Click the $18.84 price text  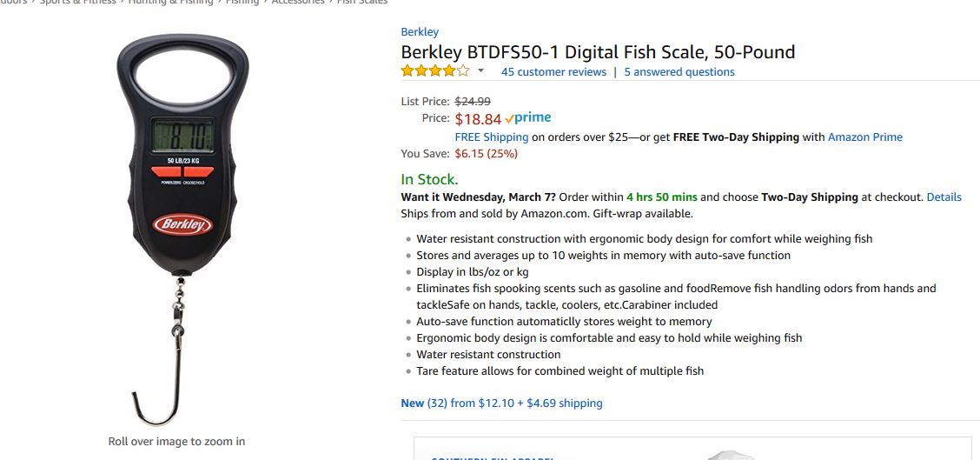tap(478, 119)
